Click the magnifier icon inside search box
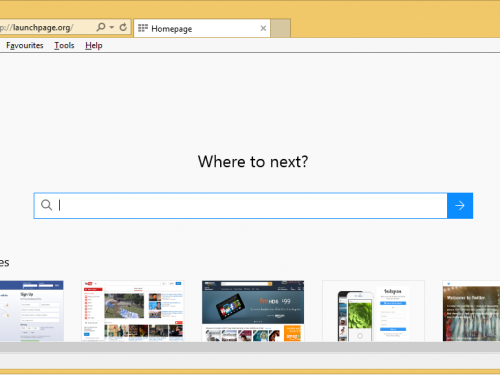This screenshot has width=500, height=375. pyautogui.click(x=46, y=205)
